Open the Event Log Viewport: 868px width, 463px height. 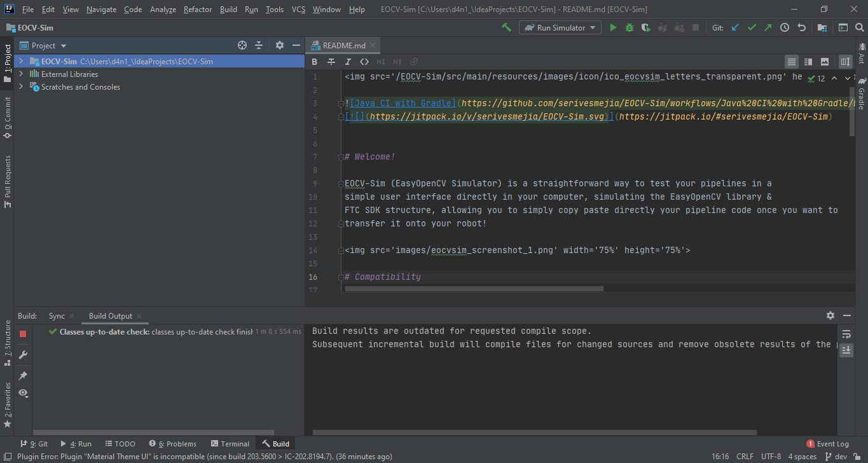(x=827, y=444)
